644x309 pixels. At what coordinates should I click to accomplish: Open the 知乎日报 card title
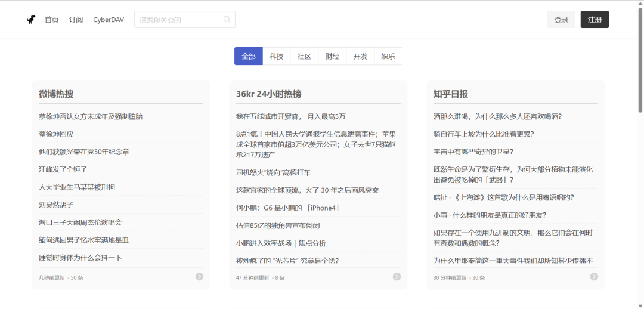click(451, 94)
